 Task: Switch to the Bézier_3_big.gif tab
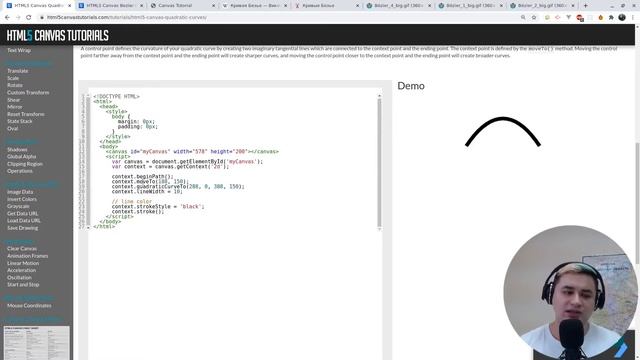point(471,6)
